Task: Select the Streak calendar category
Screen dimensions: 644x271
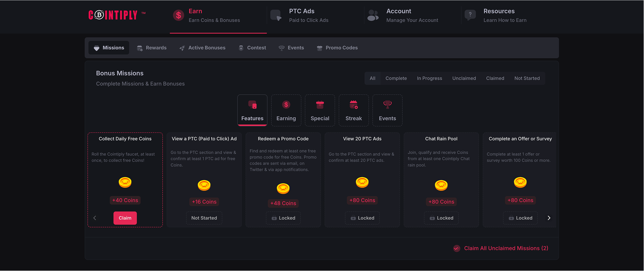Action: (x=354, y=110)
